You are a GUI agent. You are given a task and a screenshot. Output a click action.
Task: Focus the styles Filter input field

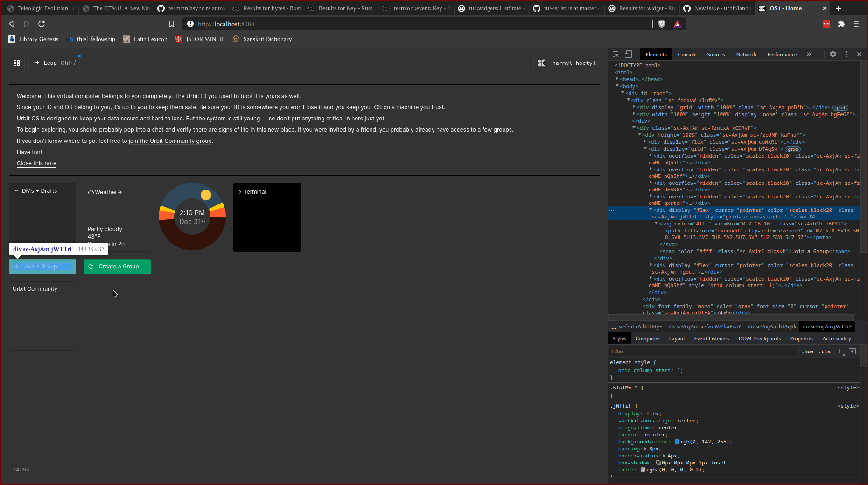(702, 351)
